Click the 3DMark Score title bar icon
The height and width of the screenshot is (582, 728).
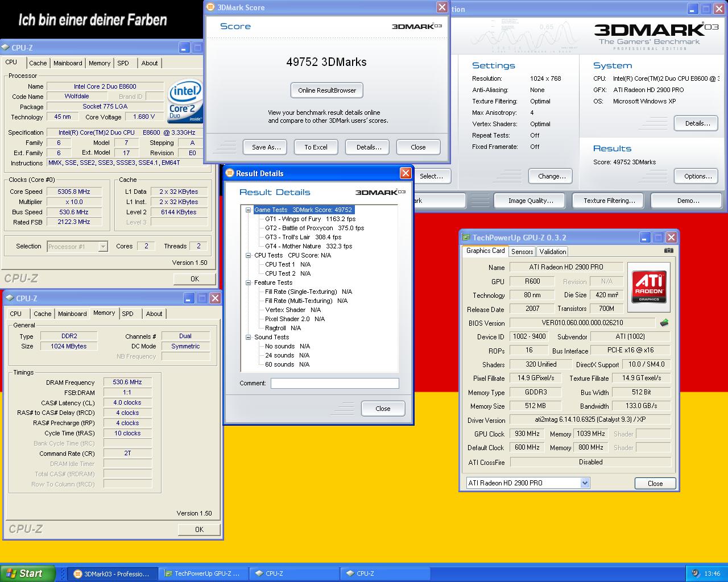pos(211,7)
